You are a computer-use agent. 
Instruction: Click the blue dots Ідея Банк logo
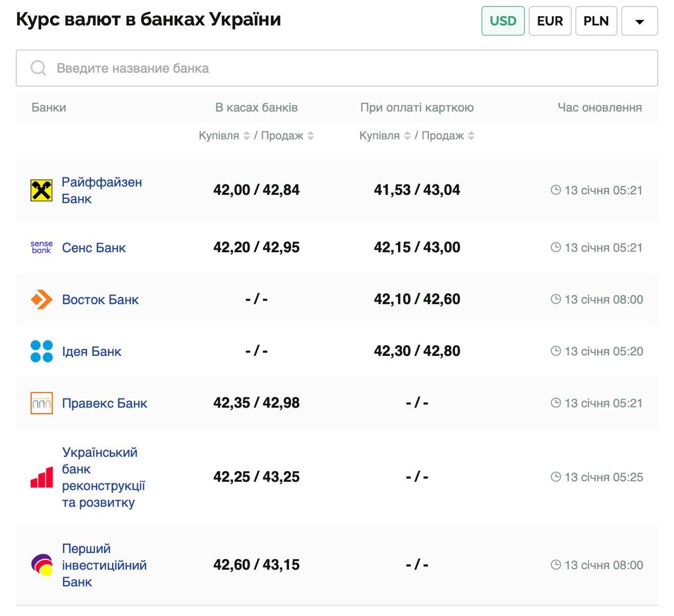click(42, 351)
